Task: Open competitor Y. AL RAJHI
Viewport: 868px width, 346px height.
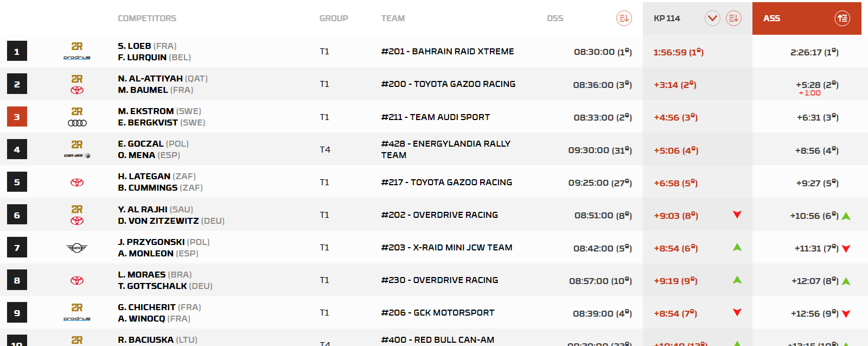Action: [x=143, y=209]
